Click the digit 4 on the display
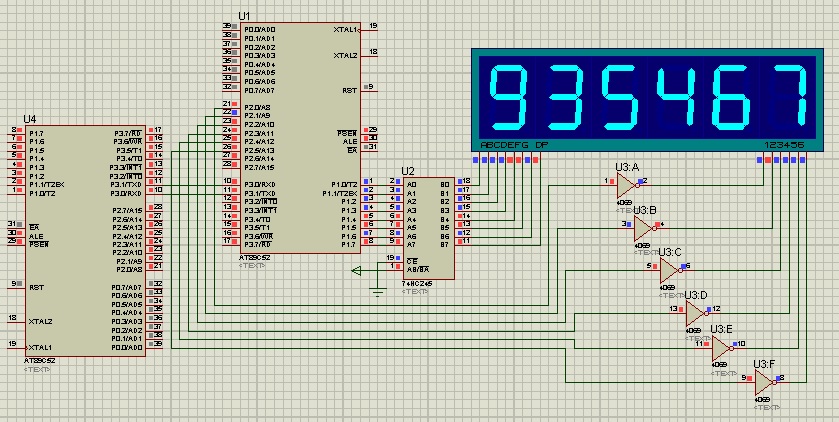Viewport: 839px width, 422px height. [676, 97]
